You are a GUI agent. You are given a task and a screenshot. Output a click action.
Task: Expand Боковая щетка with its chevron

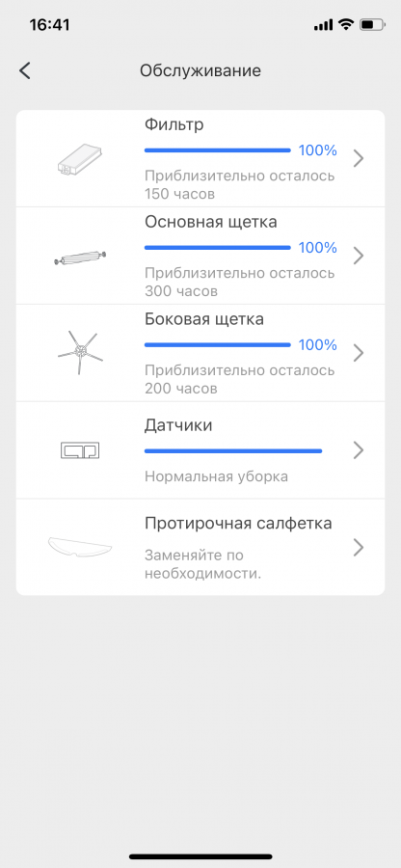(x=359, y=353)
